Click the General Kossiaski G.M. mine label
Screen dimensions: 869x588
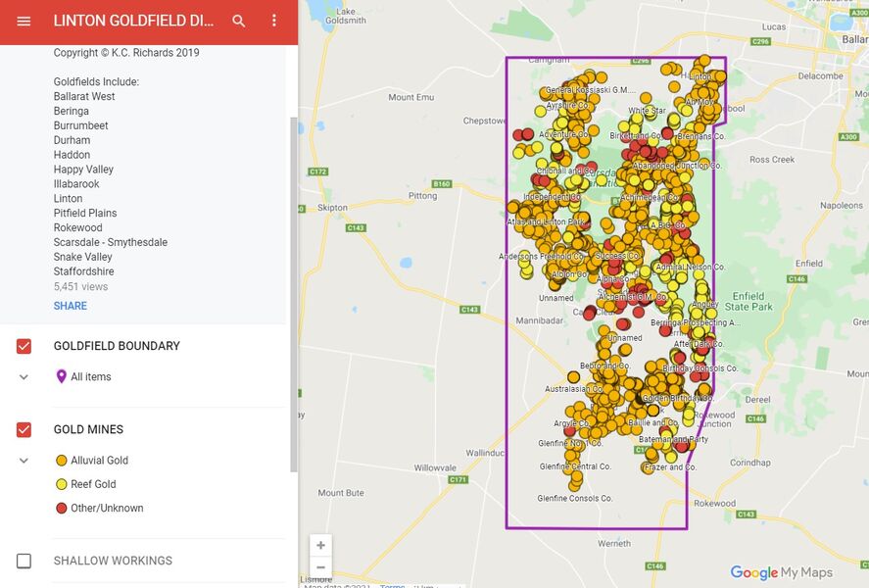[x=591, y=90]
